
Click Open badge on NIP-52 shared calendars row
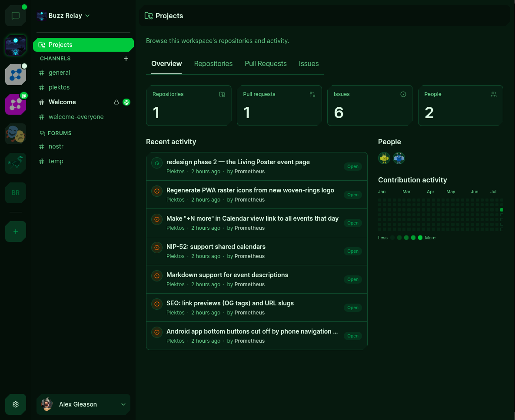tap(353, 251)
